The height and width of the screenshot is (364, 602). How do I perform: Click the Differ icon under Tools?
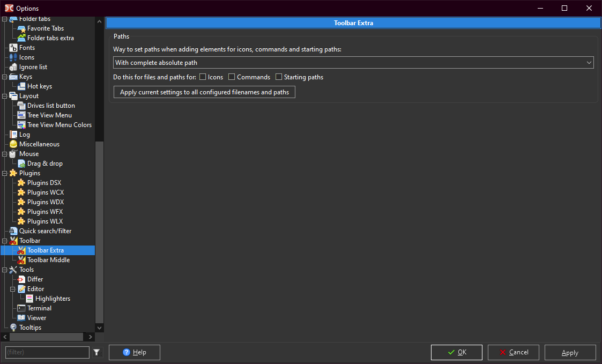tap(21, 279)
